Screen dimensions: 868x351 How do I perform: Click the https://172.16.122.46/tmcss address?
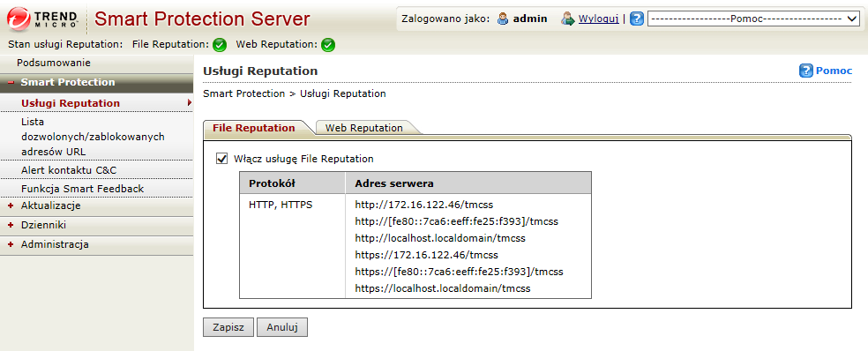pos(427,255)
